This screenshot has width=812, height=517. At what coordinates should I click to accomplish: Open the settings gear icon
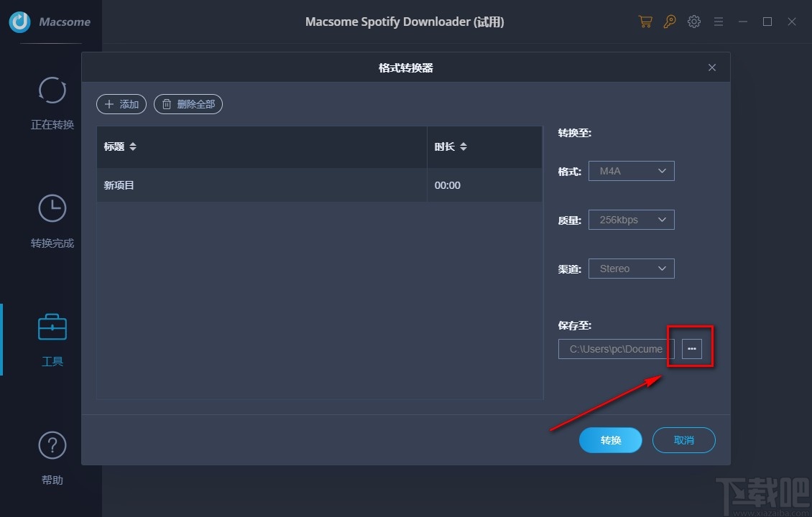pos(694,22)
